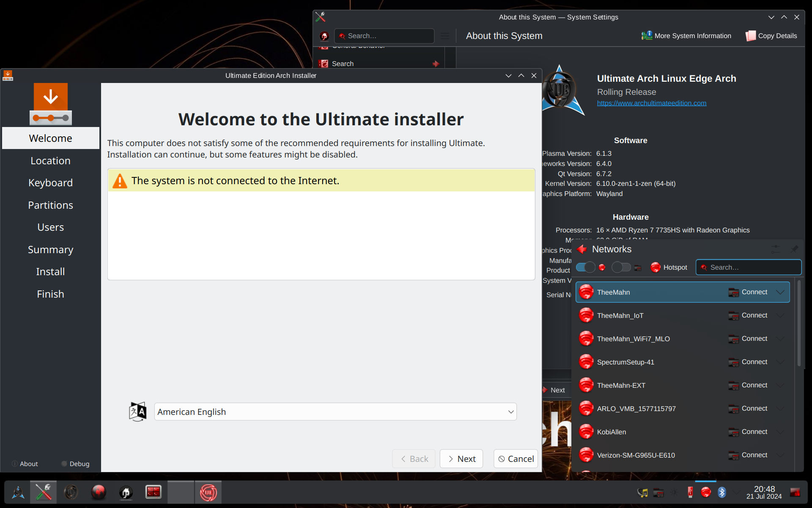
Task: Click the network Wi-Fi tray icon
Action: tap(705, 492)
